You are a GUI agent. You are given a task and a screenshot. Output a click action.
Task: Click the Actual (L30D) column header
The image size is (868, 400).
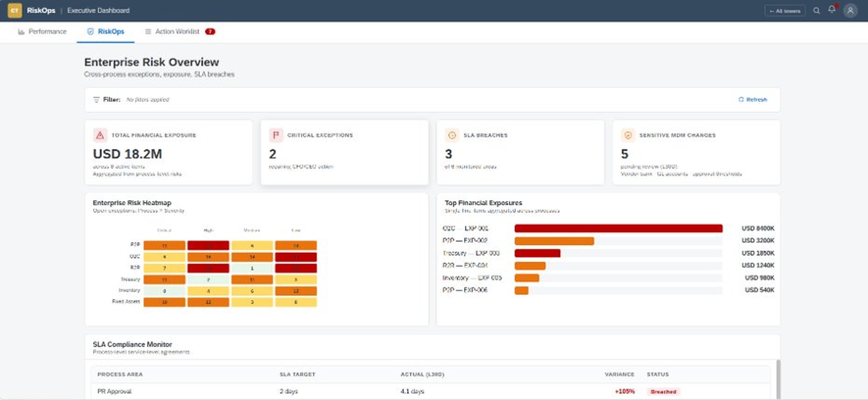point(422,374)
